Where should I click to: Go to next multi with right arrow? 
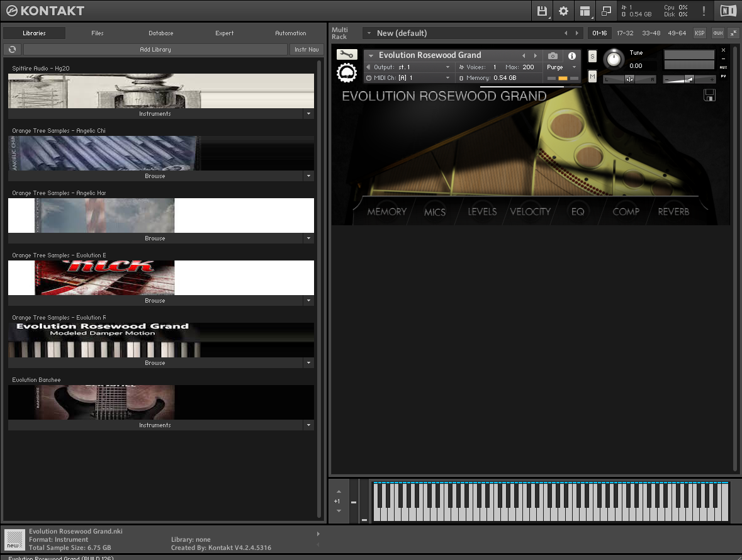click(x=577, y=33)
